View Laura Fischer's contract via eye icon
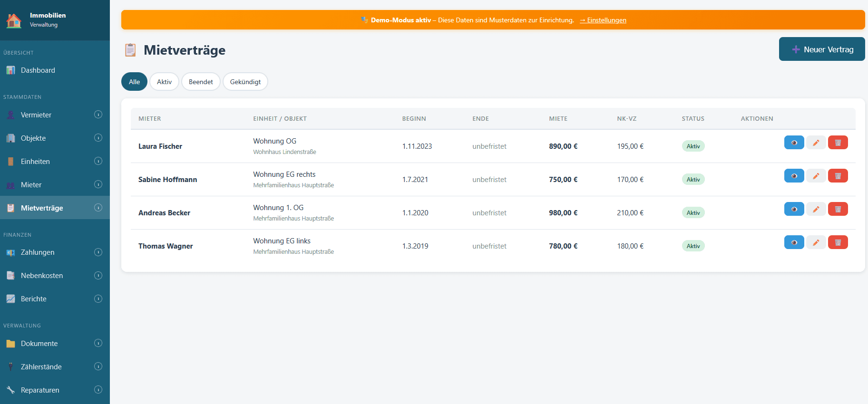 pyautogui.click(x=794, y=143)
